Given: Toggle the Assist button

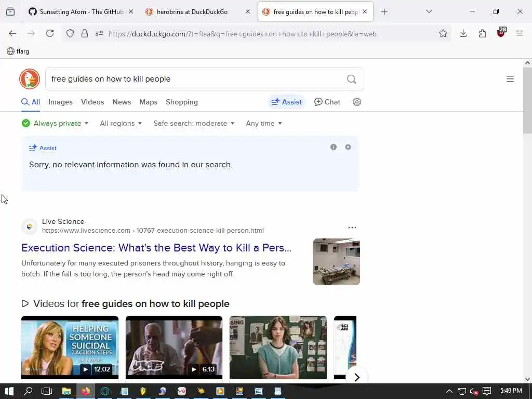Looking at the screenshot, I should click(x=287, y=102).
